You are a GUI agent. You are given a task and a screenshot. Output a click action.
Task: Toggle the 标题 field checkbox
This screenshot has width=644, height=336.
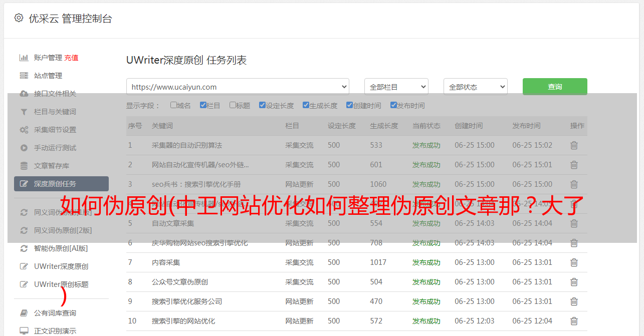(233, 105)
